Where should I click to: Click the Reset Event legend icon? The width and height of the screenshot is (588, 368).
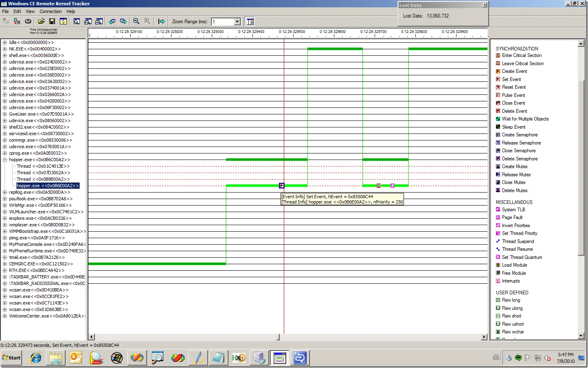498,87
